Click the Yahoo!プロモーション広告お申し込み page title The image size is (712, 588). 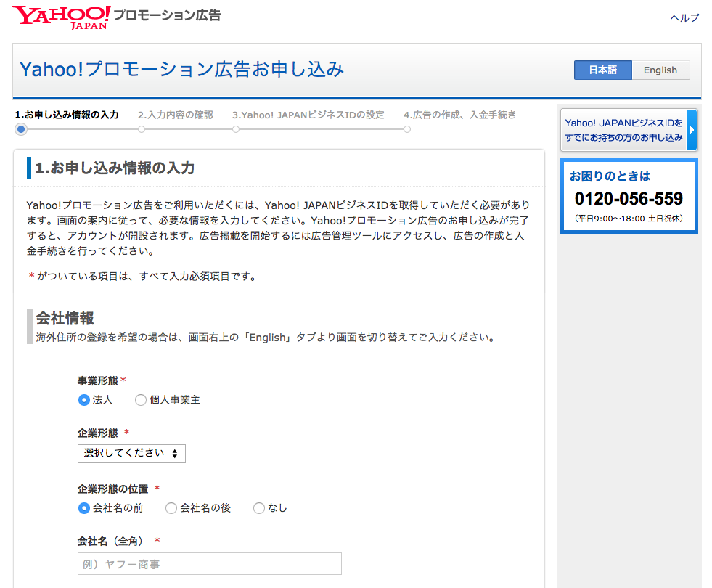pyautogui.click(x=182, y=70)
